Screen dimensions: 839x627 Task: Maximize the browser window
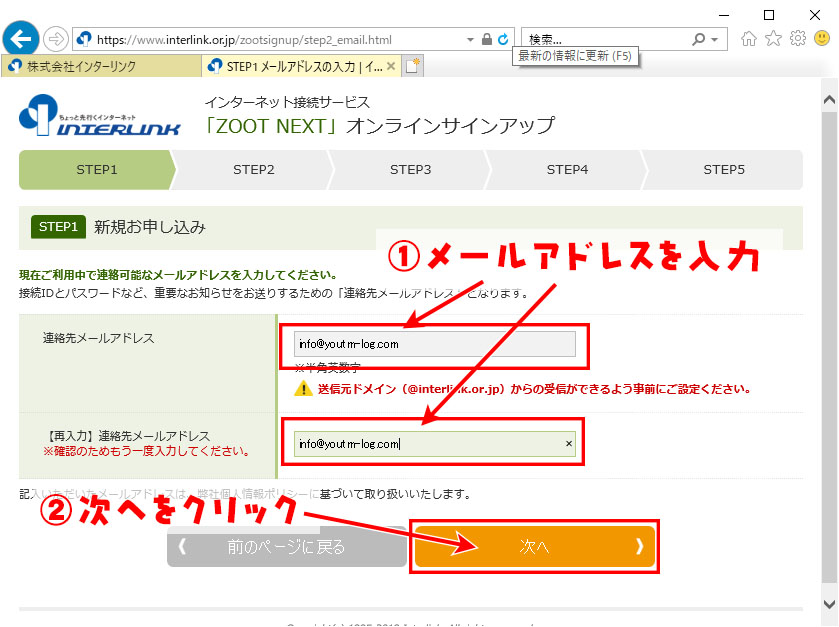(769, 15)
